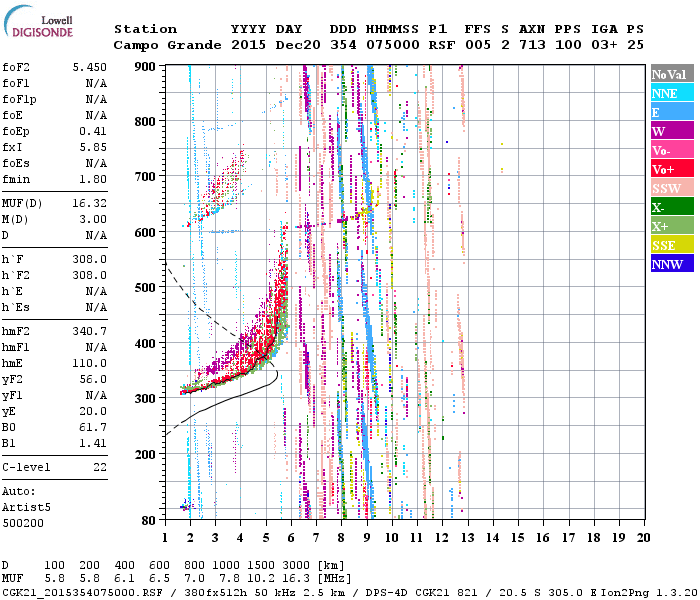Image resolution: width=700 pixels, height=600 pixels.
Task: Click the 20 MHz frequency axis label
Action: click(643, 538)
